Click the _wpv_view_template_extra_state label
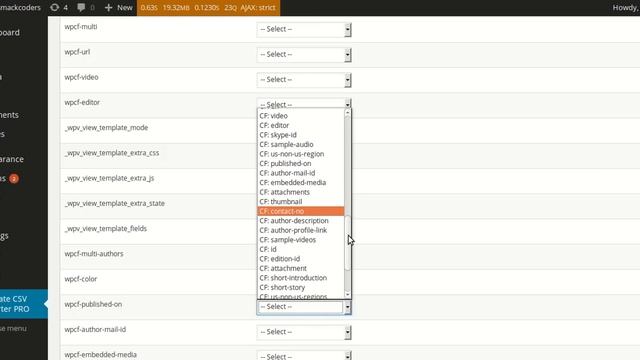The width and height of the screenshot is (640, 360). coord(115,203)
